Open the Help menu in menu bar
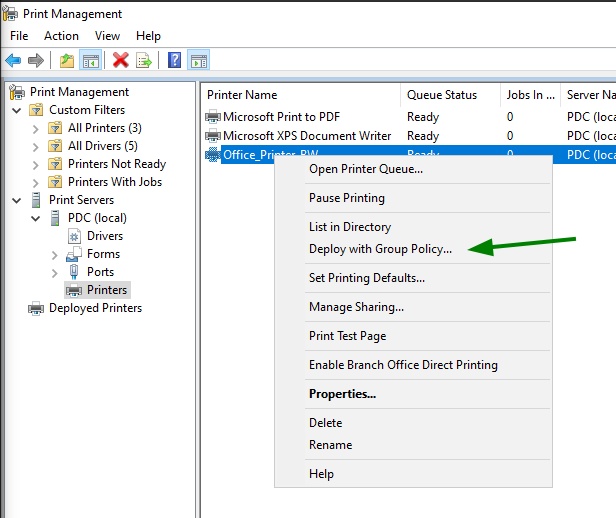Screen dimensions: 616x518 [148, 36]
